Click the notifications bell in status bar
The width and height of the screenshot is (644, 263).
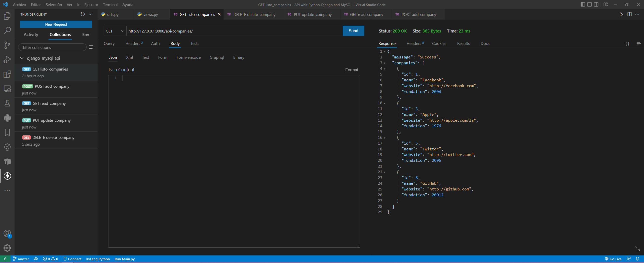point(637,259)
